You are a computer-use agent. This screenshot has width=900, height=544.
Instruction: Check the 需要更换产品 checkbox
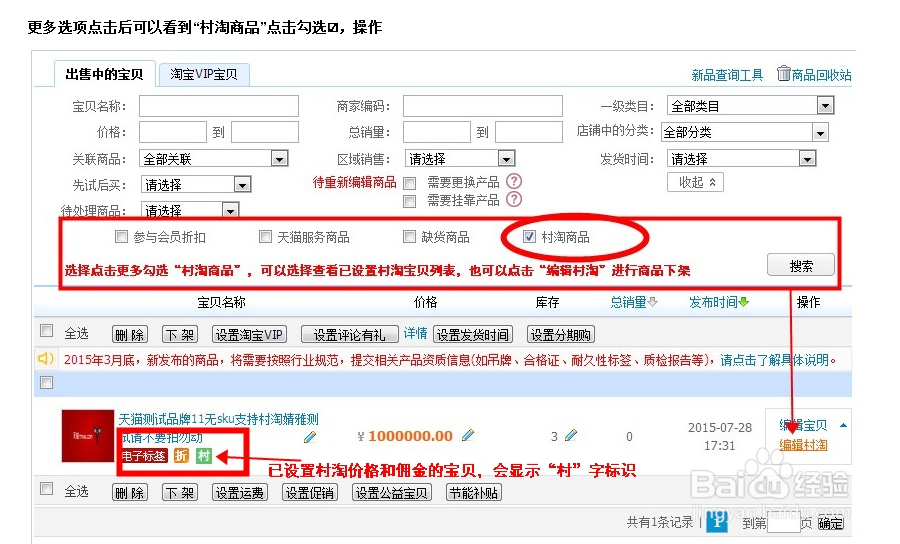click(410, 183)
